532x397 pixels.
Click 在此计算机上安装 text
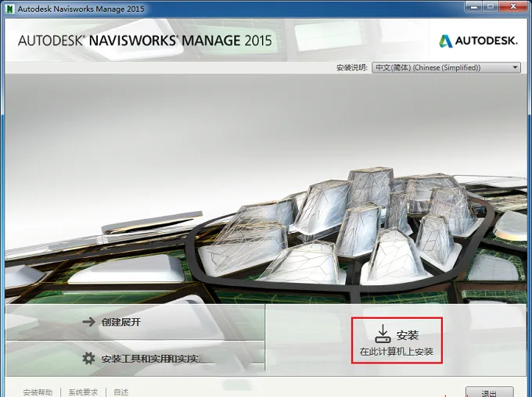(397, 352)
